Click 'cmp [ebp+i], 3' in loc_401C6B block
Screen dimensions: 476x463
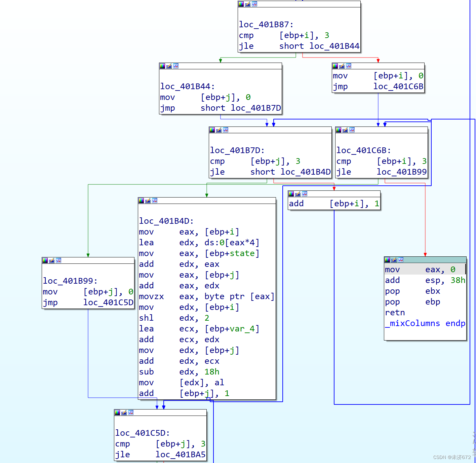click(382, 161)
